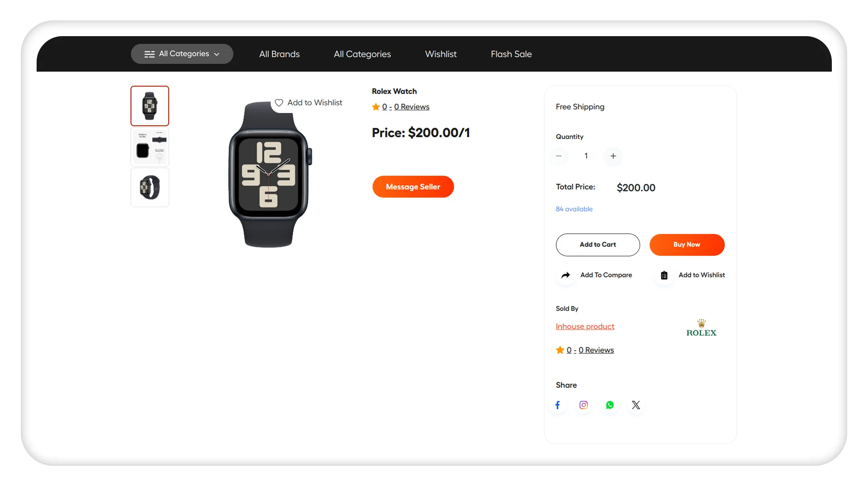The image size is (868, 488).
Task: Click the quantity increase plus button
Action: [613, 155]
